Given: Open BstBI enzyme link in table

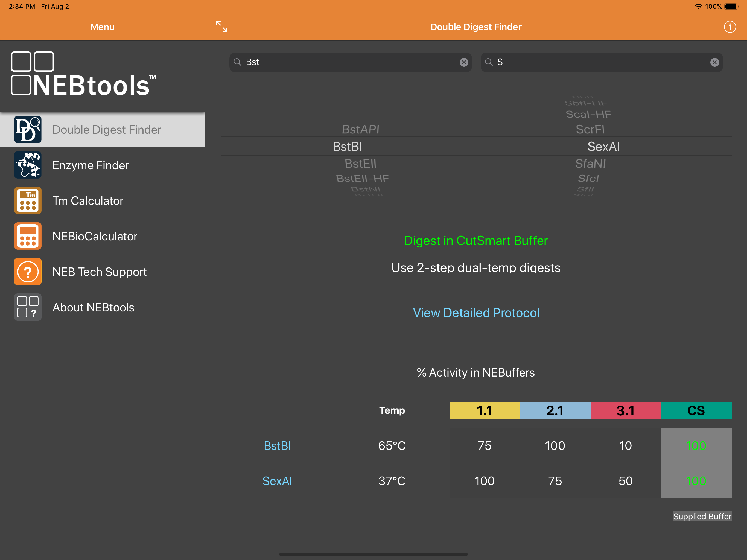Looking at the screenshot, I should point(277,445).
